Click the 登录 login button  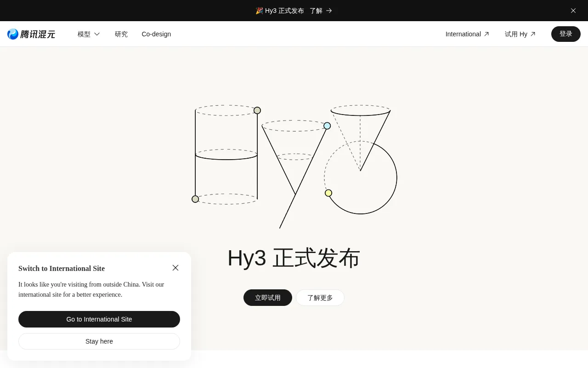pos(566,34)
